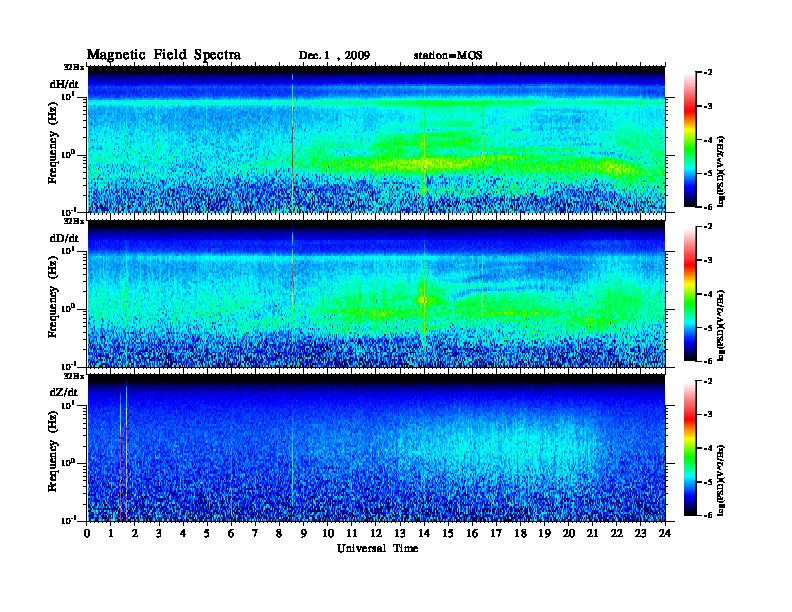Click the "Universal Time" axis title
Screen dimensions: 792x612
[377, 548]
